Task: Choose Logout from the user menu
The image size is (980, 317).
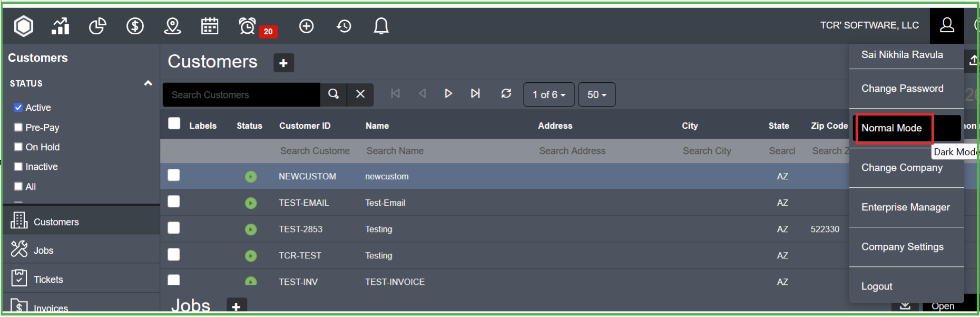Action: coord(877,286)
